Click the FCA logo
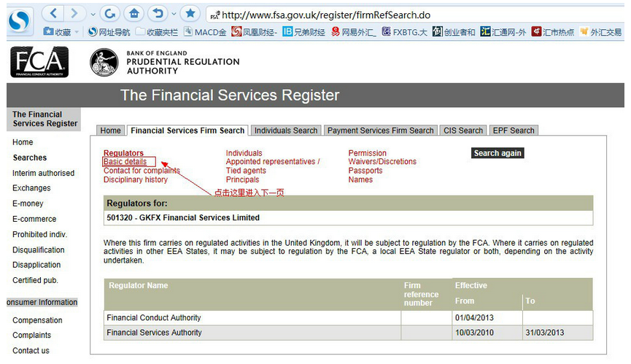Image resolution: width=631 pixels, height=364 pixels. point(39,62)
